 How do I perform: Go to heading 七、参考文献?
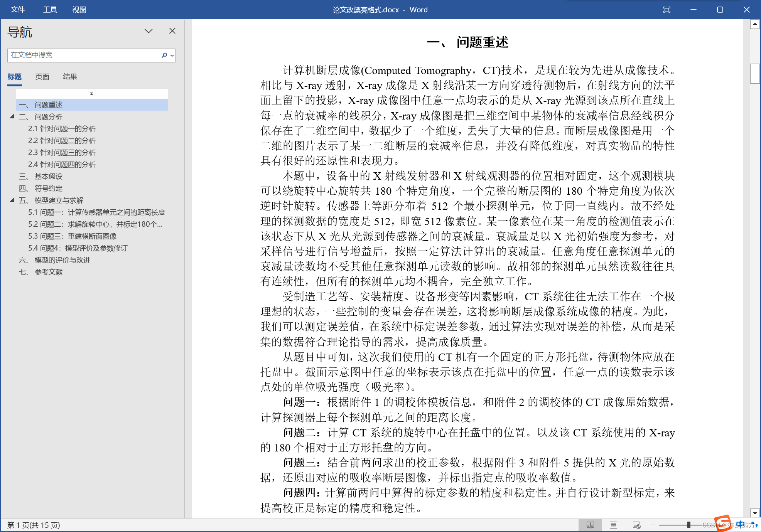pyautogui.click(x=48, y=272)
